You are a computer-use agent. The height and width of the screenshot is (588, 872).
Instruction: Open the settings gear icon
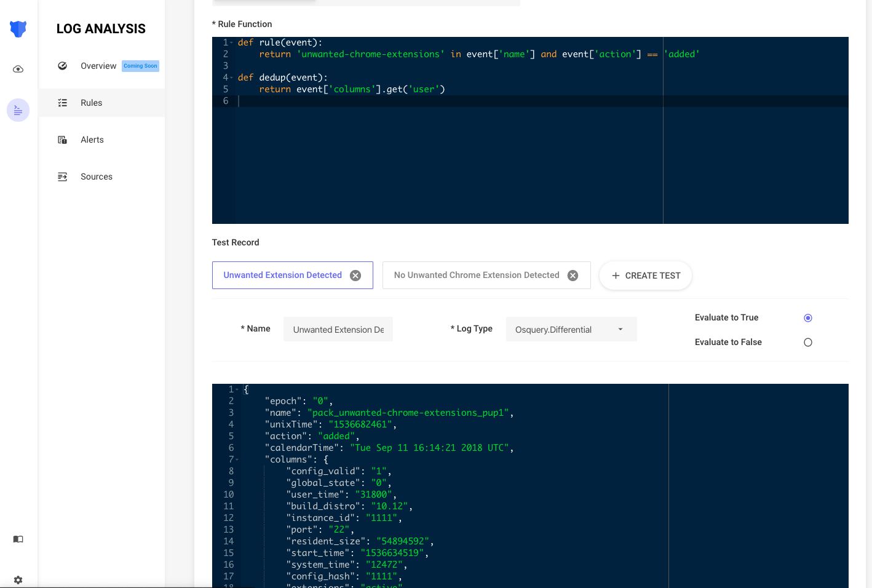(x=18, y=580)
